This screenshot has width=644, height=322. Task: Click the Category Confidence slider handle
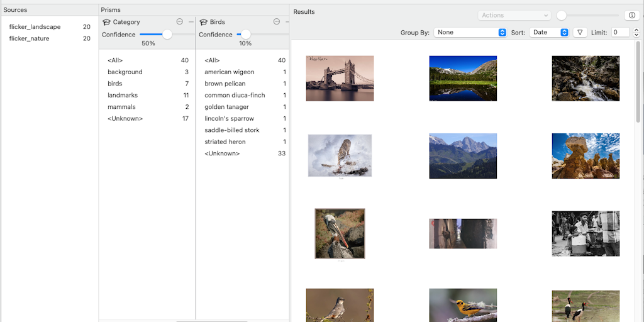(x=167, y=35)
